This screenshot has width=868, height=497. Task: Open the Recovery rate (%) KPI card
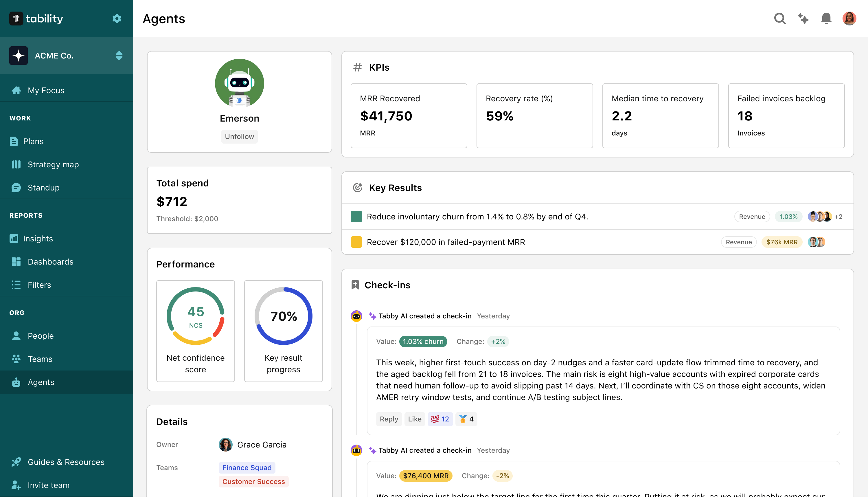click(535, 116)
